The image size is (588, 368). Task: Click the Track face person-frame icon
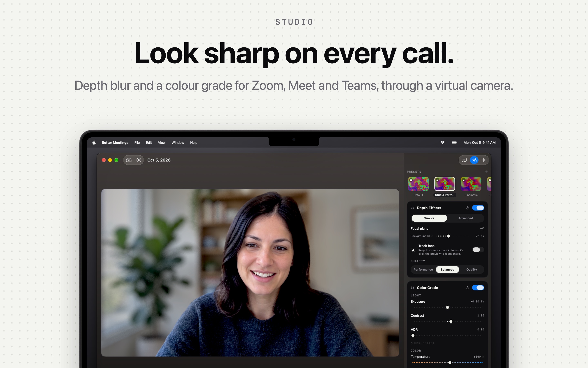click(413, 250)
